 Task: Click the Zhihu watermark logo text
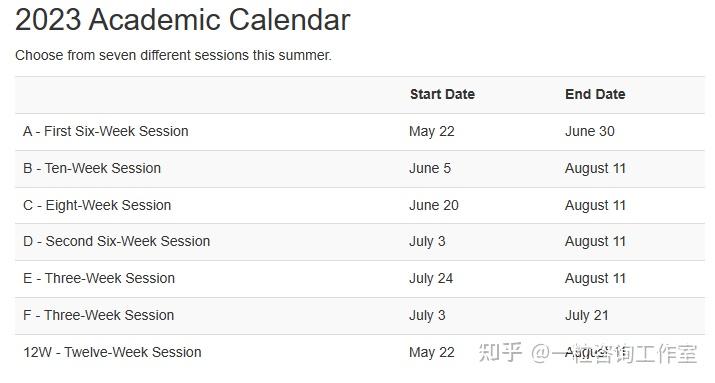point(500,352)
